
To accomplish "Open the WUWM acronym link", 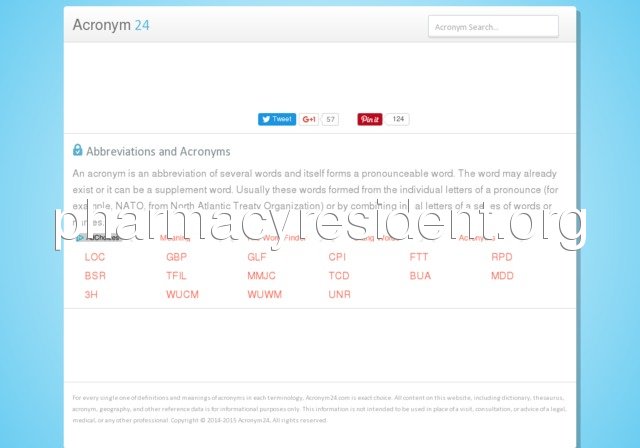I will [x=264, y=295].
